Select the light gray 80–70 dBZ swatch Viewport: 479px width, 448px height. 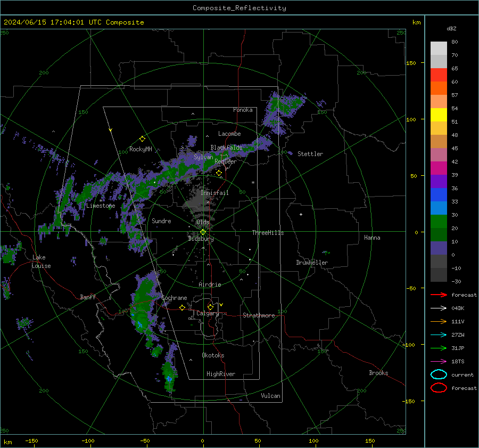[439, 48]
